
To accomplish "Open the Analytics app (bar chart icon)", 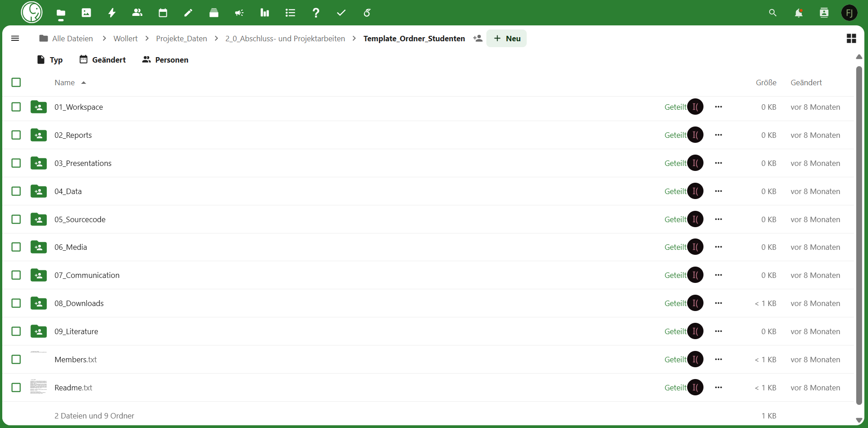I will 265,13.
